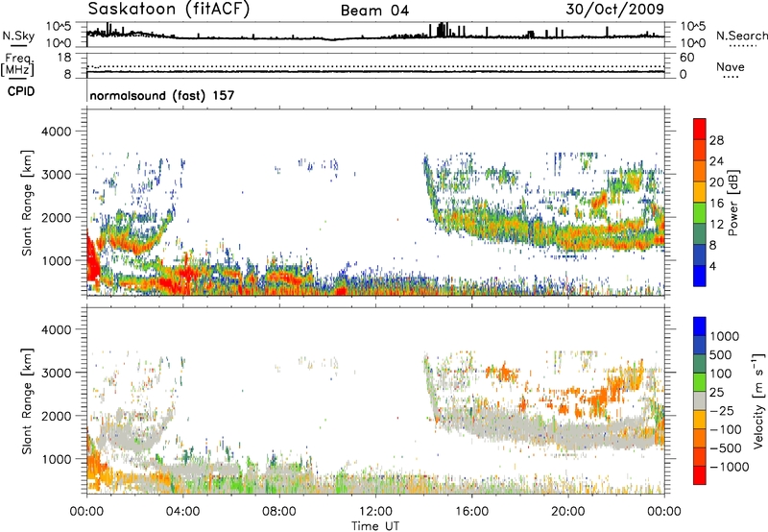Click the '18' frequency axis tick
768x532 pixels.
click(64, 58)
